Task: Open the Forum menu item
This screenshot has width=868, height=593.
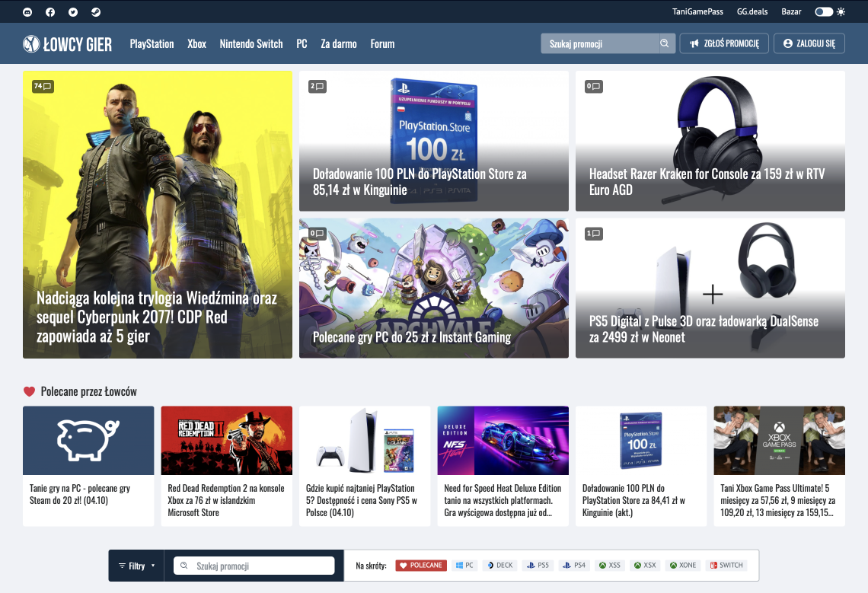Action: point(382,43)
